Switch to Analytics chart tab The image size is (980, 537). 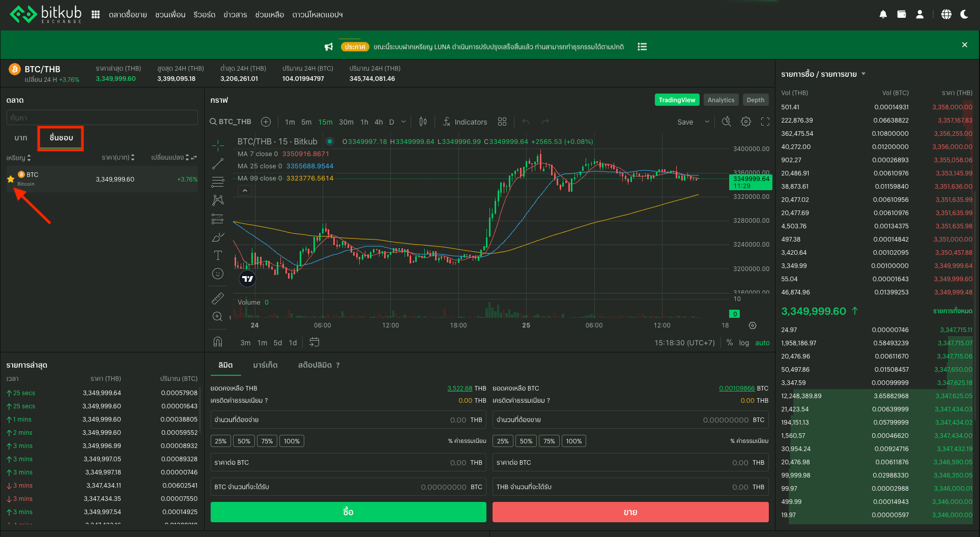[721, 100]
